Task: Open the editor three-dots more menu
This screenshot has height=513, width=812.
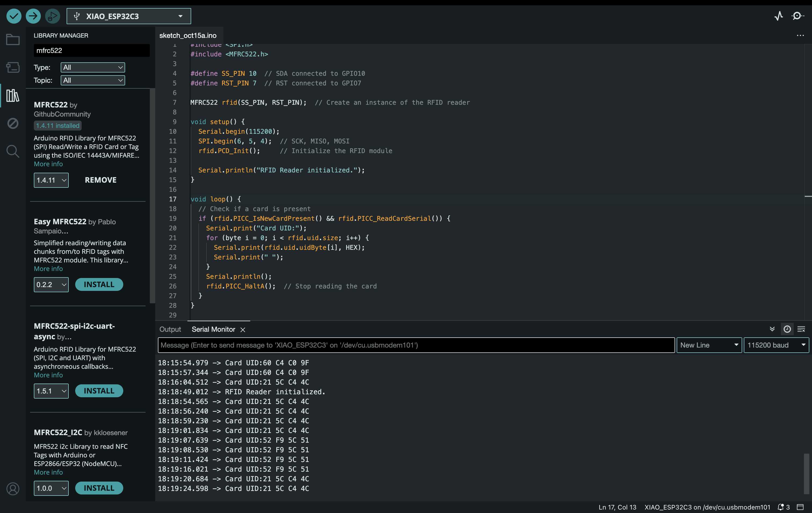Action: pos(800,35)
